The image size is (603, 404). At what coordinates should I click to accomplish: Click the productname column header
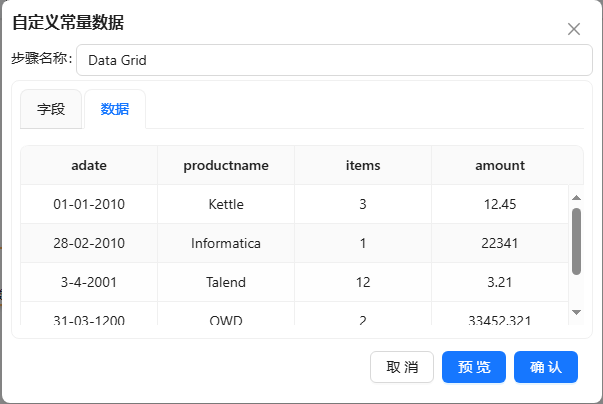point(226,165)
